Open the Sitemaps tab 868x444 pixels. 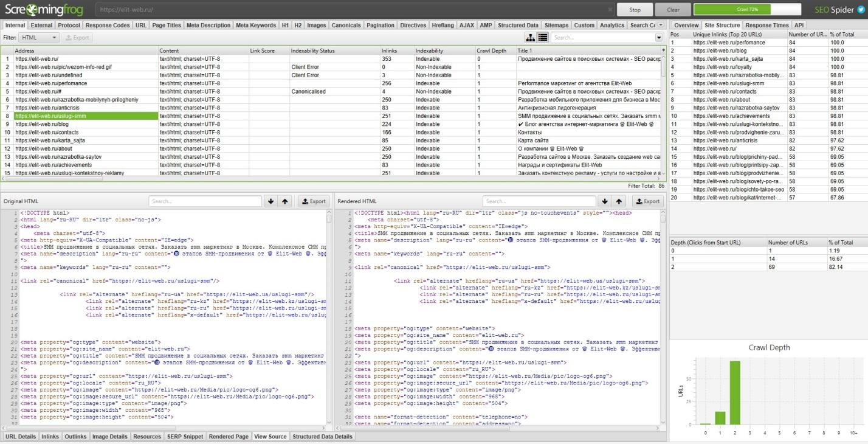557,26
